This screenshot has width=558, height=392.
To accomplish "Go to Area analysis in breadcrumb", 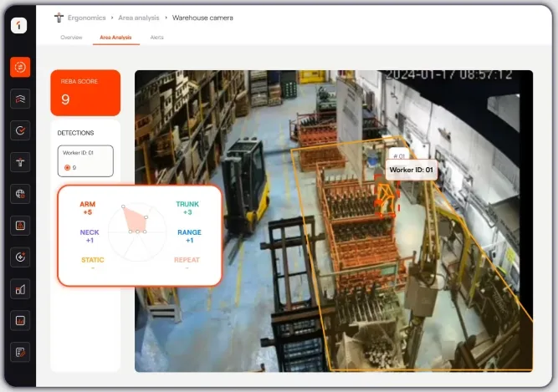I will coord(138,18).
